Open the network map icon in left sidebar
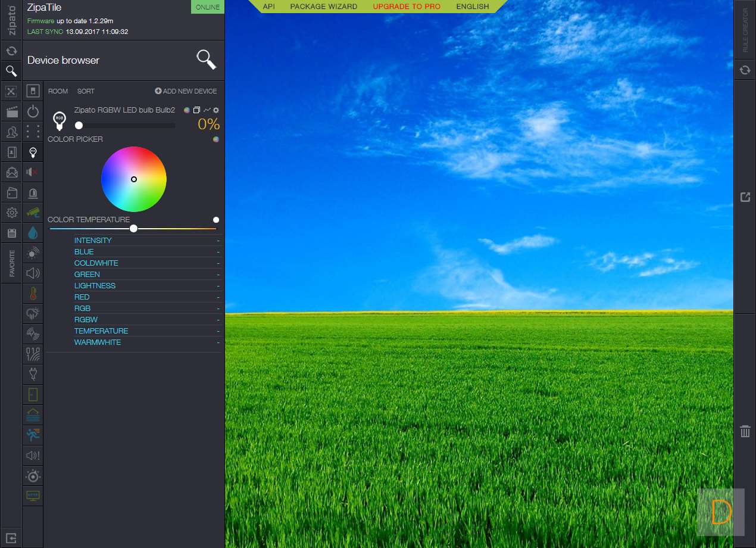Viewport: 756px width, 548px height. point(11,92)
